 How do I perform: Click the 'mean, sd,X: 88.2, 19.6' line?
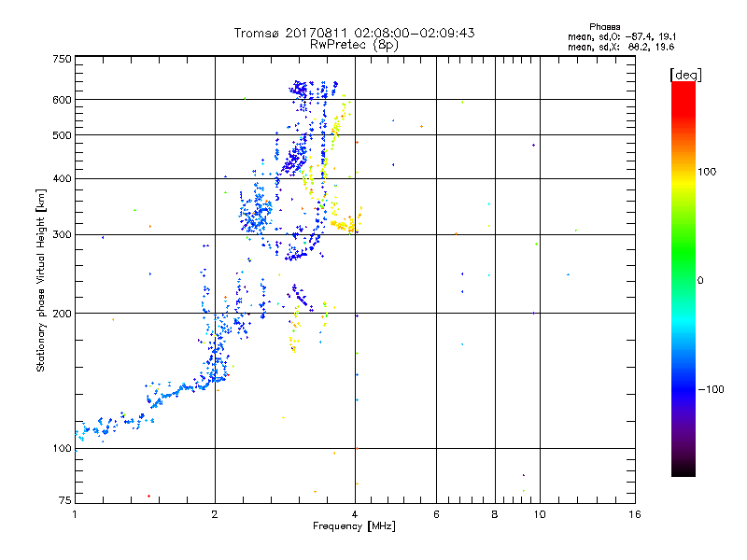pos(621,47)
